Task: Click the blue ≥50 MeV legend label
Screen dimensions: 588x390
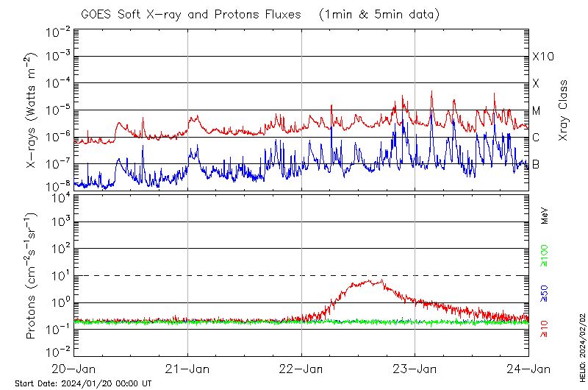Action: (545, 294)
